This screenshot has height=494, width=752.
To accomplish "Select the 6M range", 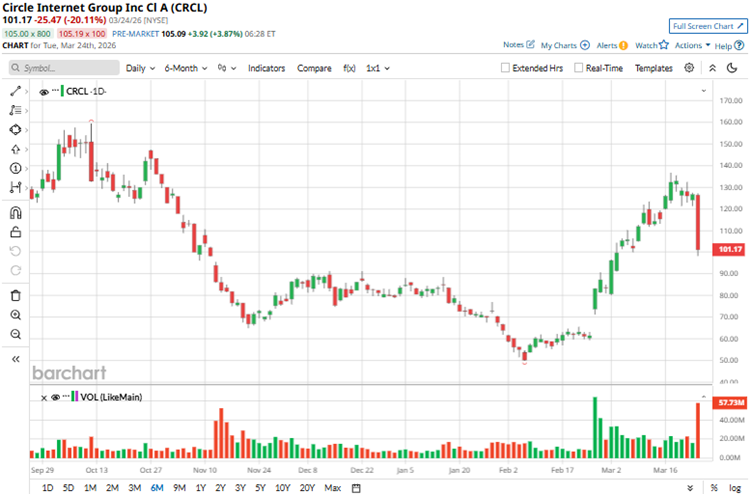I will [x=157, y=488].
